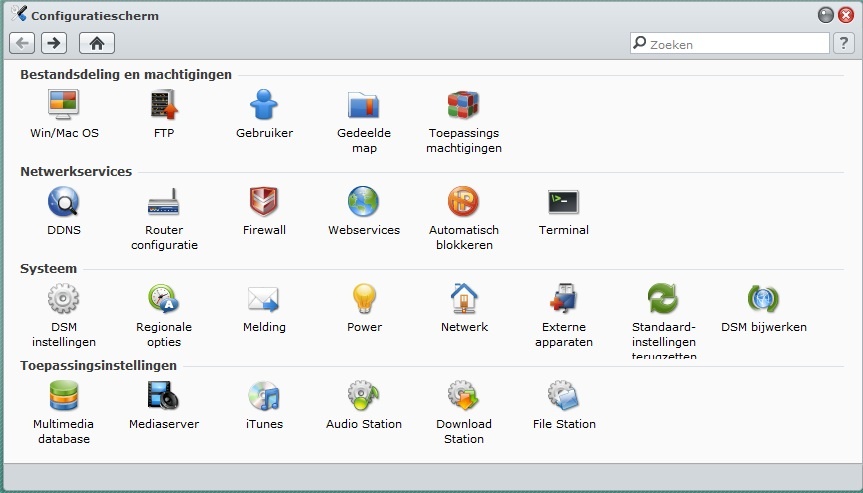Open the DDNS icon
The width and height of the screenshot is (863, 493).
point(63,201)
